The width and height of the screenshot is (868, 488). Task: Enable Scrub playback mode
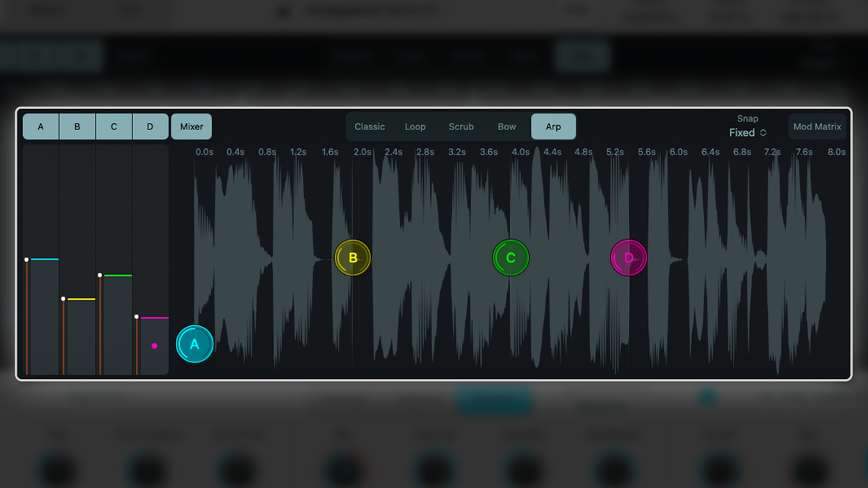click(461, 126)
